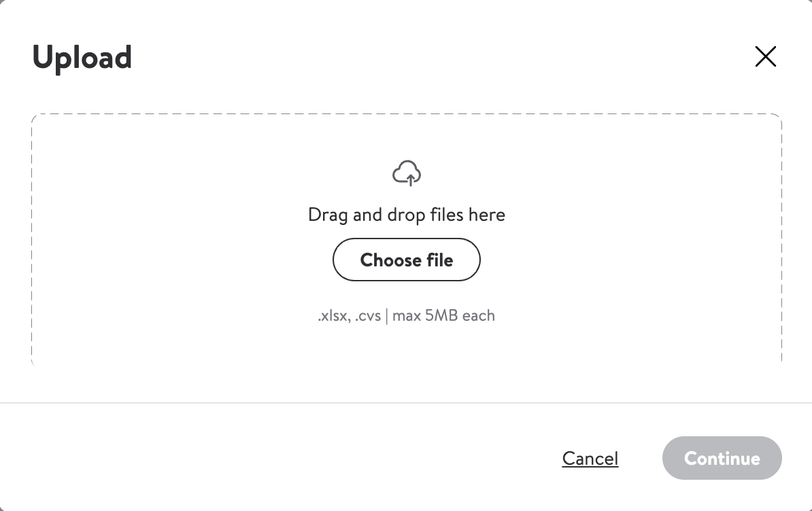812x511 pixels.
Task: Proceed with the Continue button
Action: (x=722, y=458)
